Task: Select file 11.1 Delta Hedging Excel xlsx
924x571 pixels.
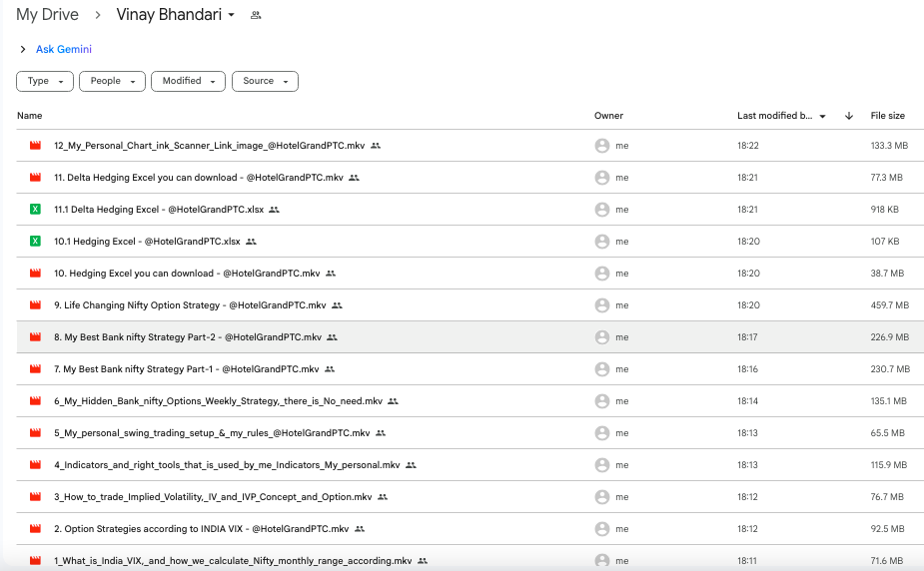Action: click(159, 209)
